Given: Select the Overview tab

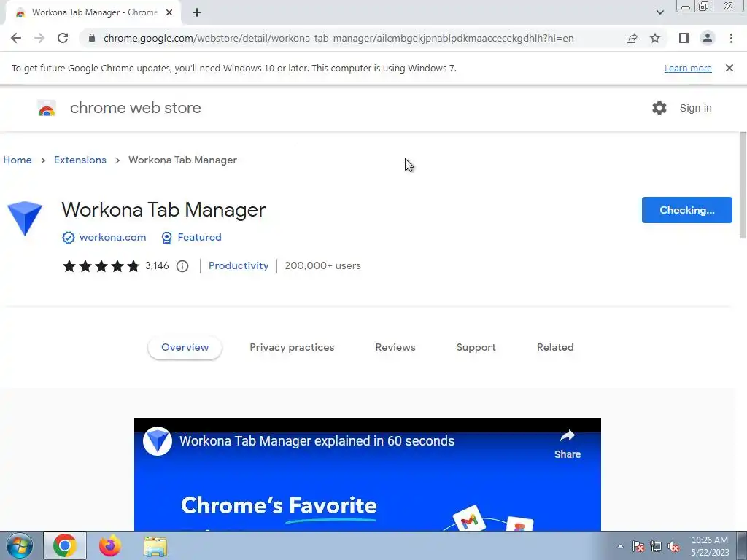Looking at the screenshot, I should [185, 348].
